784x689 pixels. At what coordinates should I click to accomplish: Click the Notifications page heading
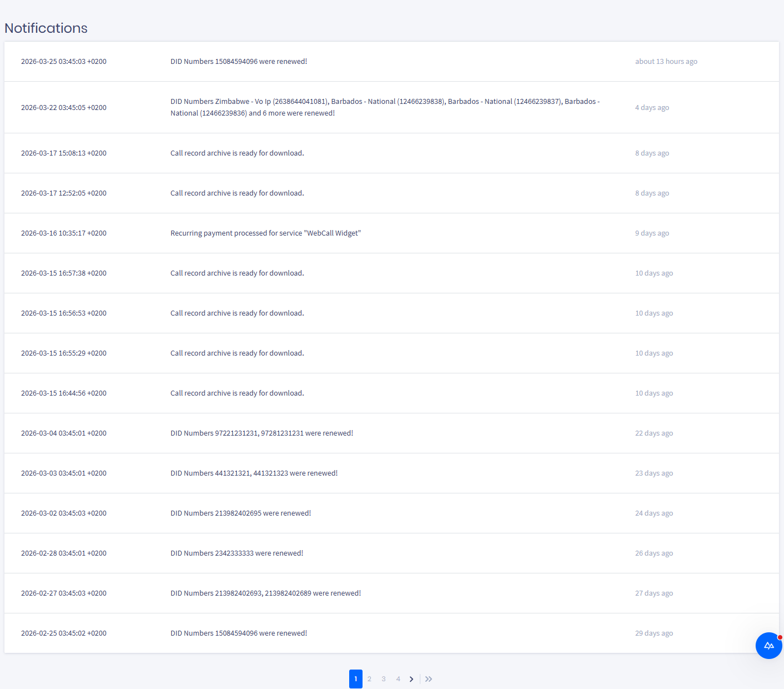46,28
